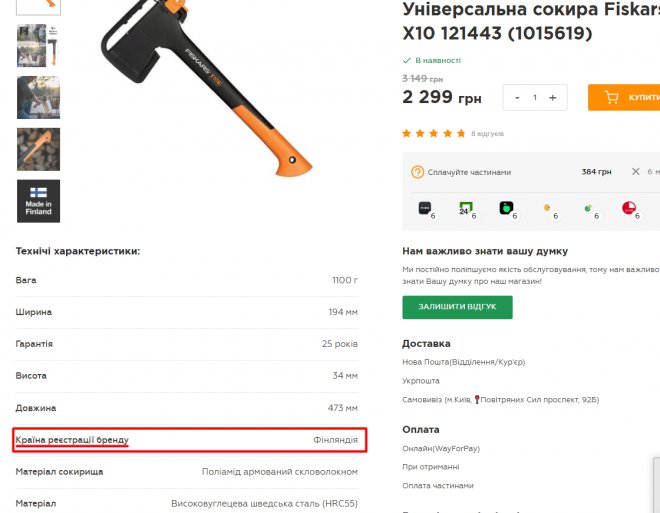Click the 'Країна реєстрації бренду' label

72,440
